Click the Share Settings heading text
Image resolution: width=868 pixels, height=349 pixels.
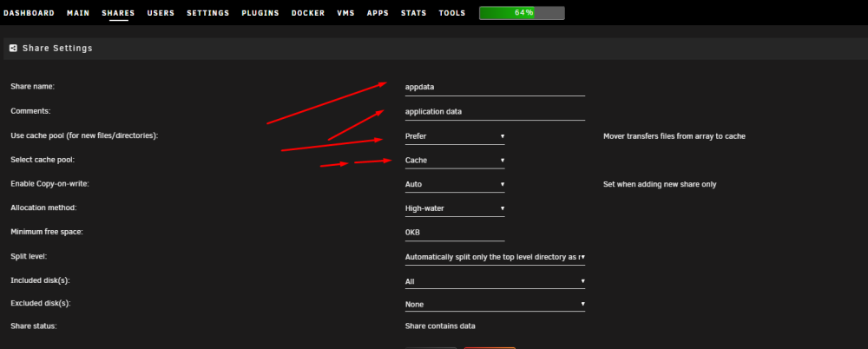pos(57,49)
